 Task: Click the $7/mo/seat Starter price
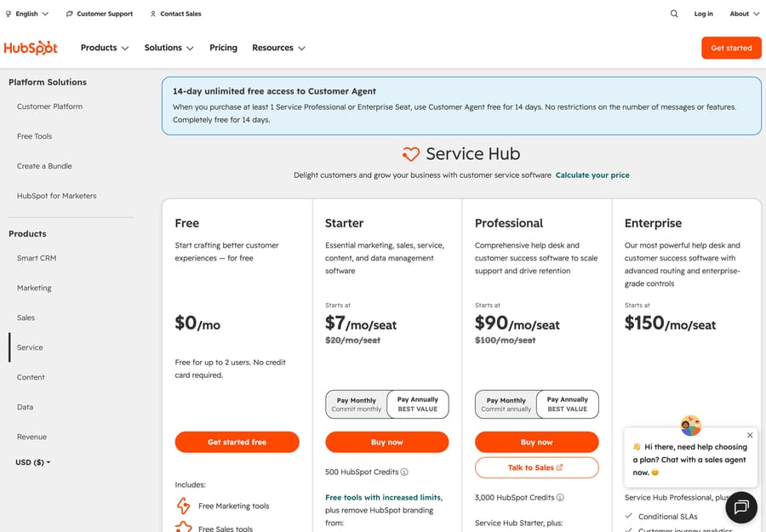(361, 323)
